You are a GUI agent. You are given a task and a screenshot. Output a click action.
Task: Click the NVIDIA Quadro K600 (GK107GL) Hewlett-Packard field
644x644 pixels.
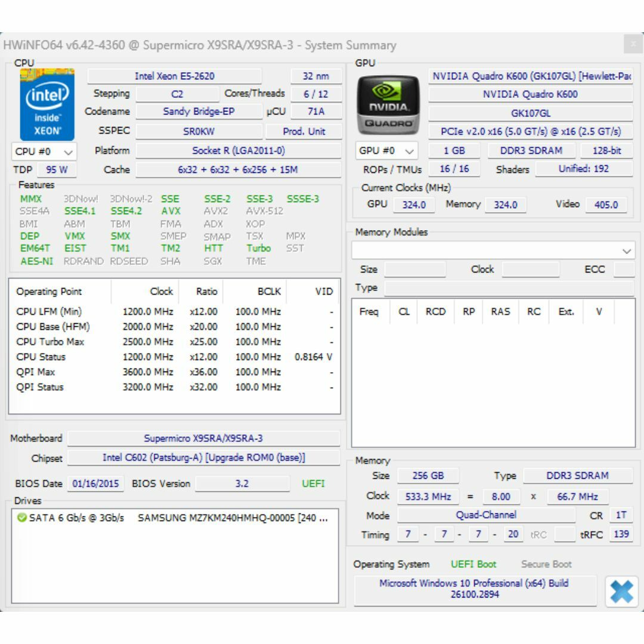coord(531,76)
